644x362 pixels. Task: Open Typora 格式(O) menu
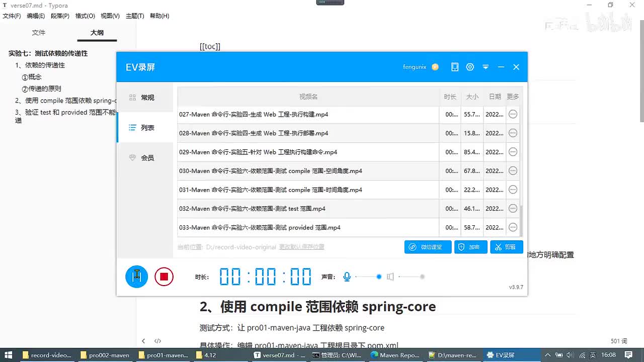pos(85,16)
